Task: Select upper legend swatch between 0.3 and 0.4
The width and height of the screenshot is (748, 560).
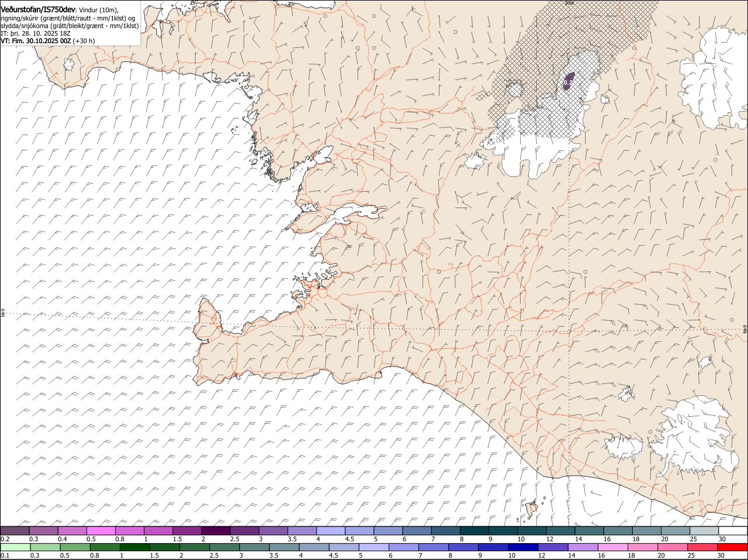Action: pos(43,531)
